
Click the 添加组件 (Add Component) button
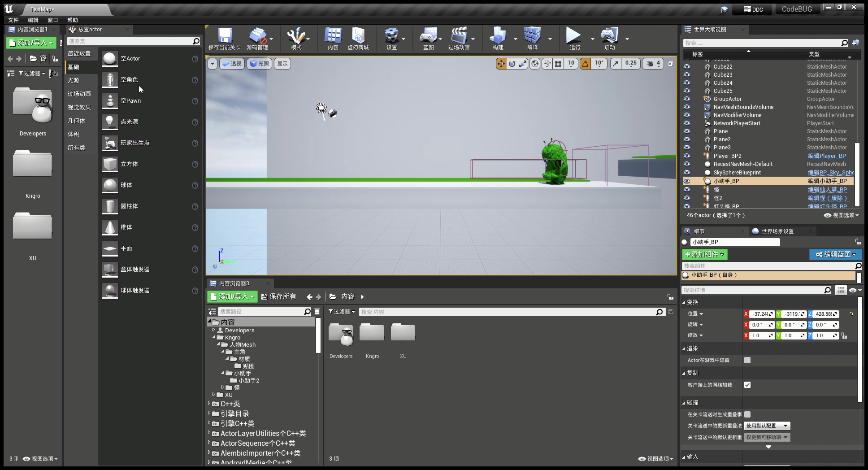coord(704,254)
